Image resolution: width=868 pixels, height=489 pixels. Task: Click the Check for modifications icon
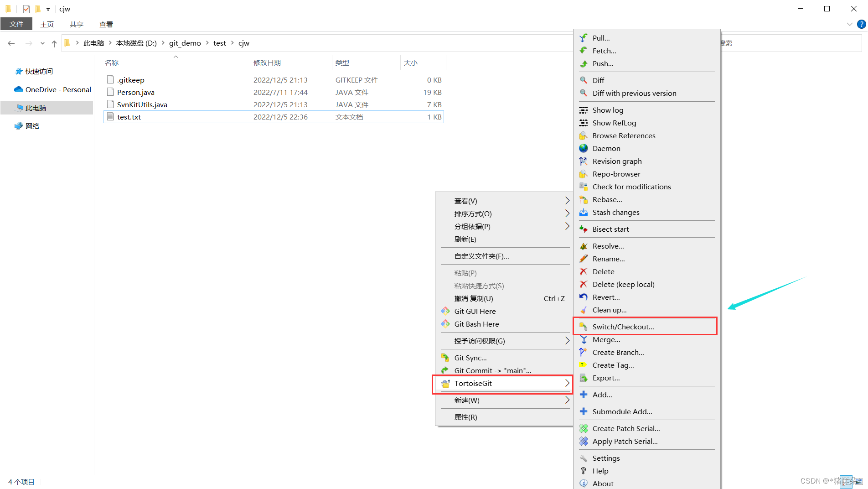click(x=584, y=187)
